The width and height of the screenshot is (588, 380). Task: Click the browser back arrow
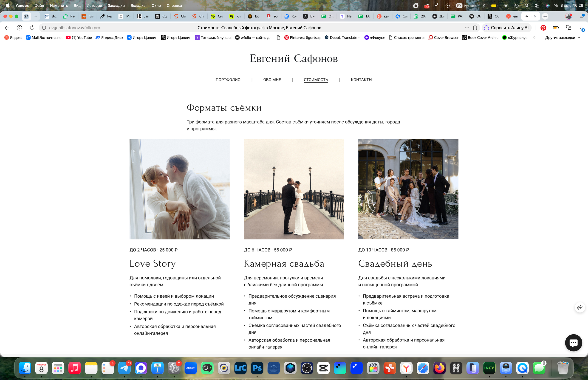click(7, 28)
